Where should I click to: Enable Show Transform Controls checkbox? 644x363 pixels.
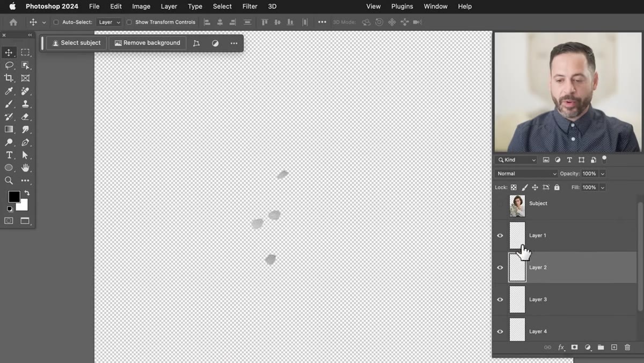click(129, 22)
